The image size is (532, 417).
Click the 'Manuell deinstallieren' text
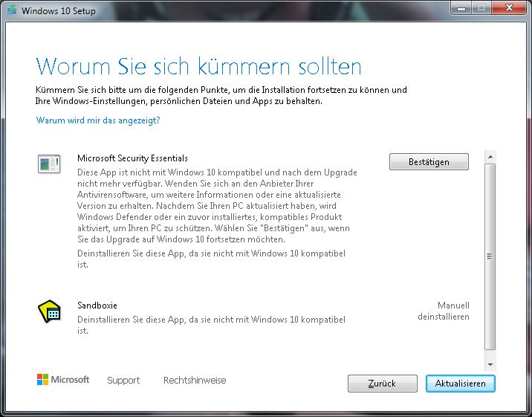tap(444, 311)
